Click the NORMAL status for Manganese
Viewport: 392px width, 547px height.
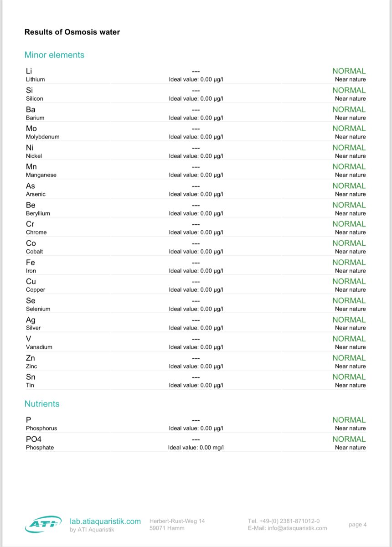(349, 167)
